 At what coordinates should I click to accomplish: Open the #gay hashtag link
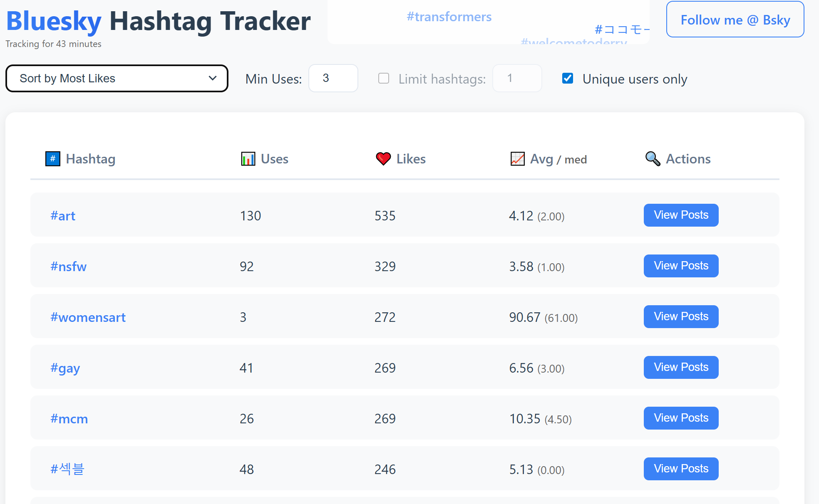coord(65,368)
